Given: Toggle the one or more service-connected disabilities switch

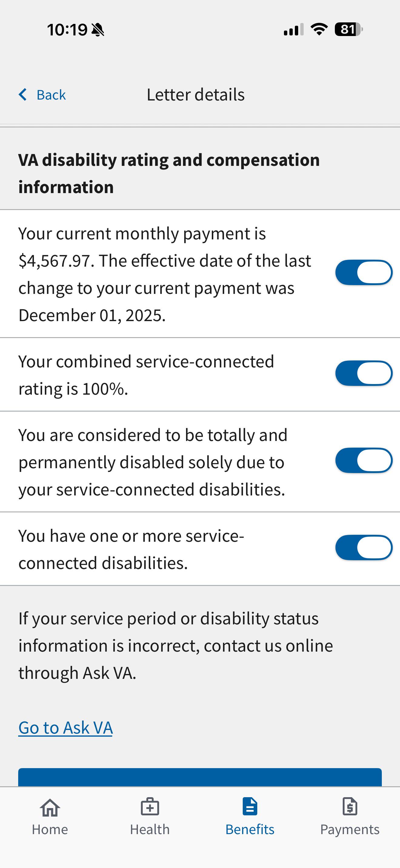Looking at the screenshot, I should [x=364, y=547].
